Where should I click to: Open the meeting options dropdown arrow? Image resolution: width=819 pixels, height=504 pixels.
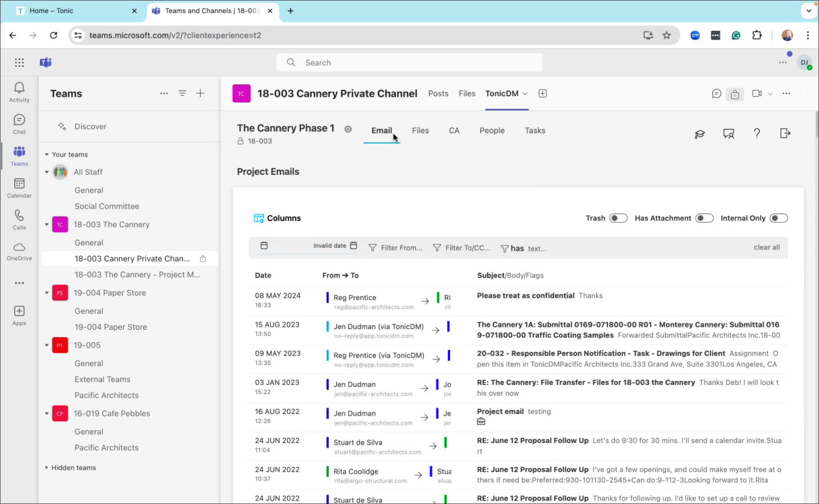(770, 94)
